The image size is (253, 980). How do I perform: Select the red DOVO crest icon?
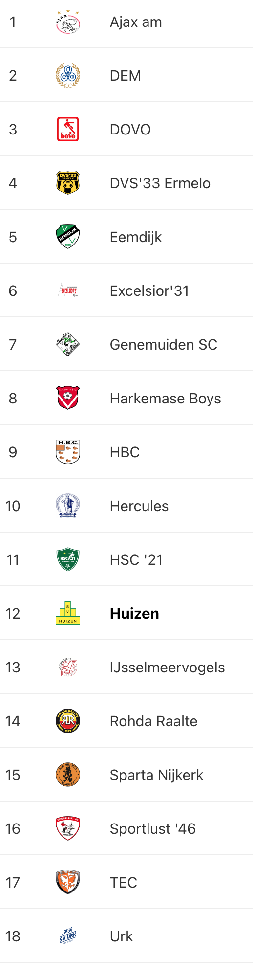coord(68,130)
